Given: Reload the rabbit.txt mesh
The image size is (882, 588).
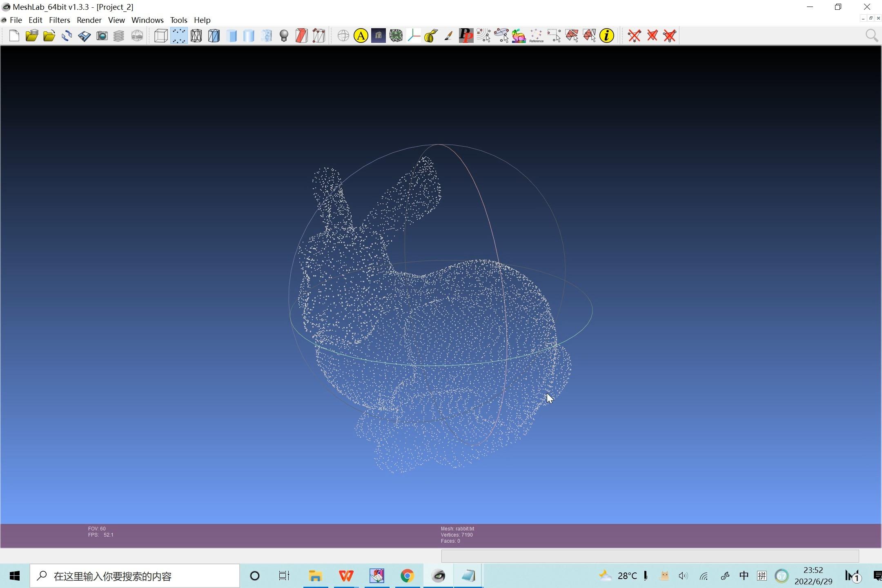Looking at the screenshot, I should (66, 36).
